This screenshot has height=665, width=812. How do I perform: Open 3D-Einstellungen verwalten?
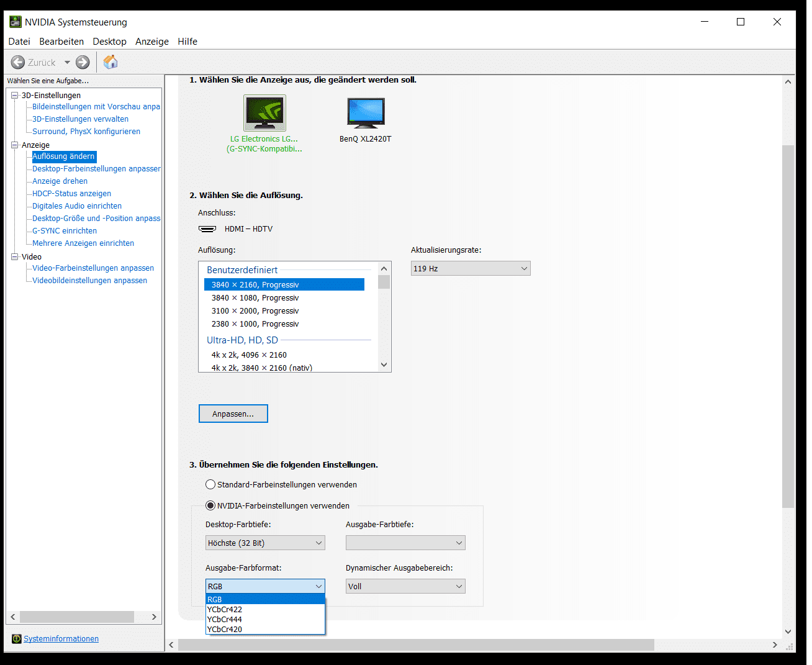(x=80, y=119)
